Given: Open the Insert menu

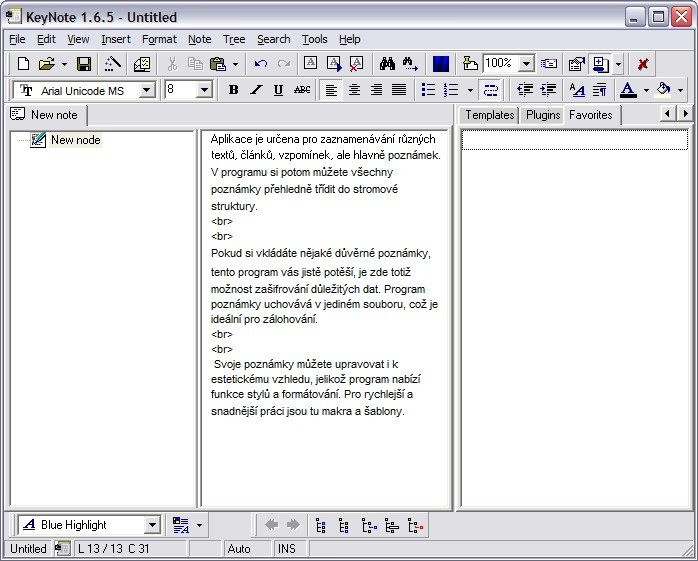Looking at the screenshot, I should tap(116, 39).
